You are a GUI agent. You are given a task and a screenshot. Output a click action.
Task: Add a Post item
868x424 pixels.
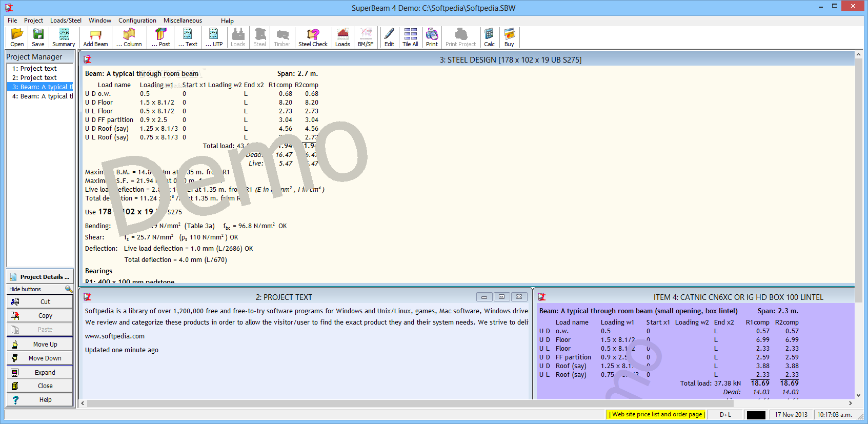coord(161,37)
